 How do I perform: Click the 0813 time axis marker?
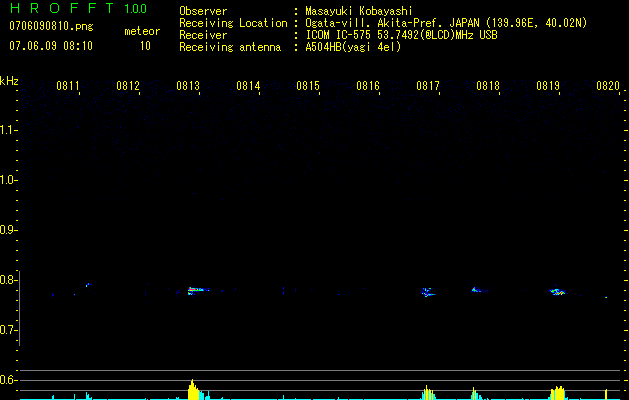tap(188, 86)
